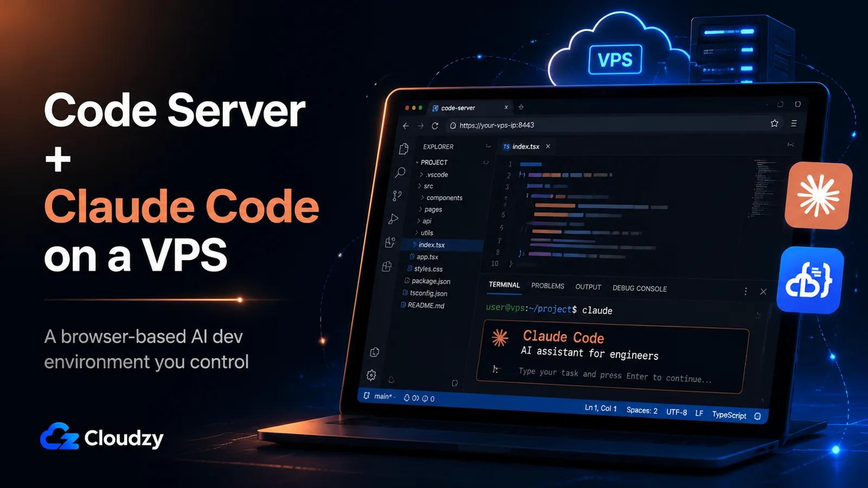
Task: Open styles.css in the explorer tree
Action: coord(425,269)
